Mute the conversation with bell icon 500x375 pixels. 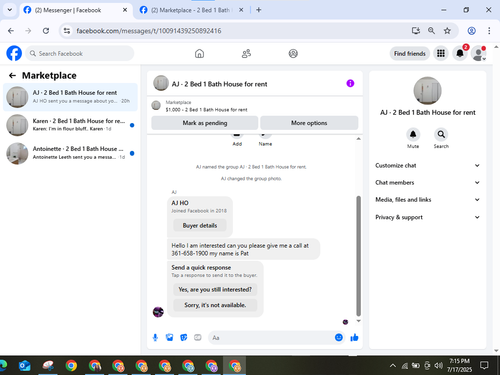pos(413,135)
